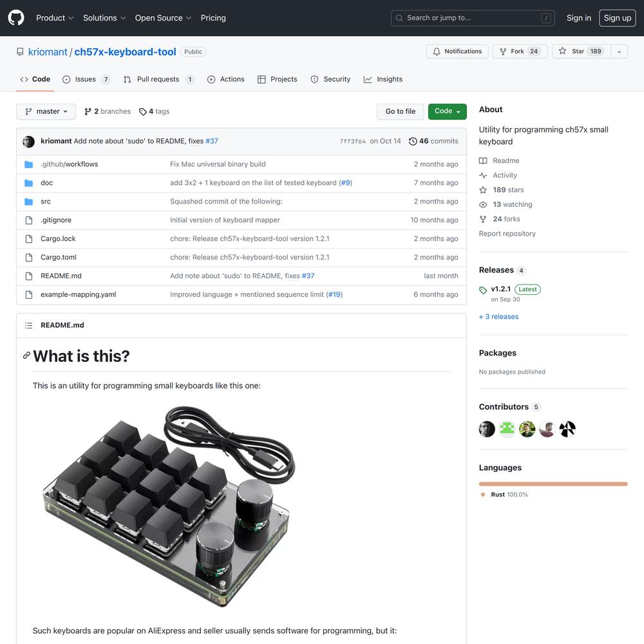The height and width of the screenshot is (644, 644).
Task: Click the Report repository link
Action: click(x=507, y=234)
